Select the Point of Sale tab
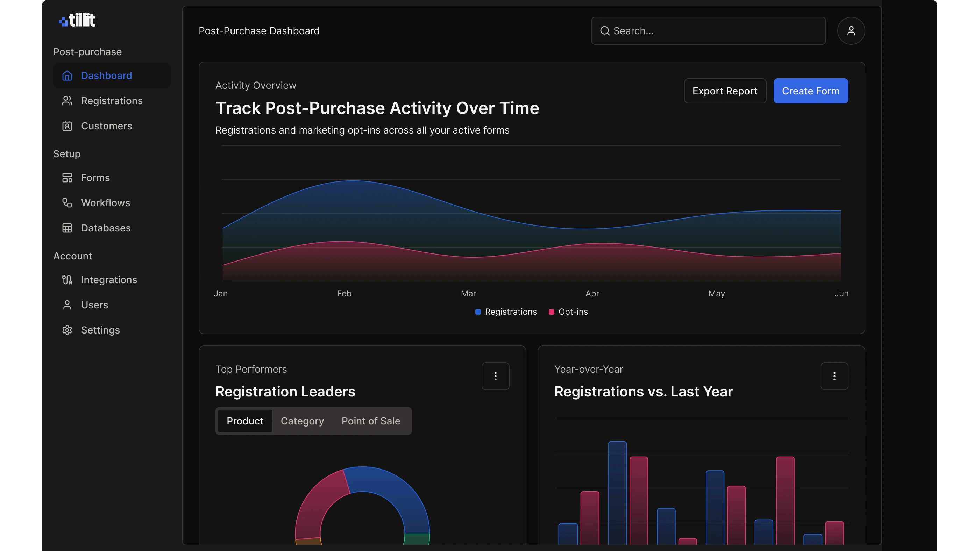The image size is (980, 551). (x=370, y=421)
